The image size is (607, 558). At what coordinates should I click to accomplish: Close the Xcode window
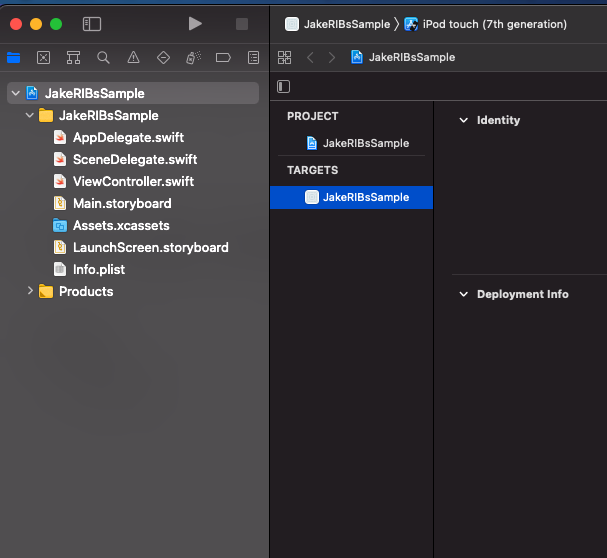(x=16, y=24)
